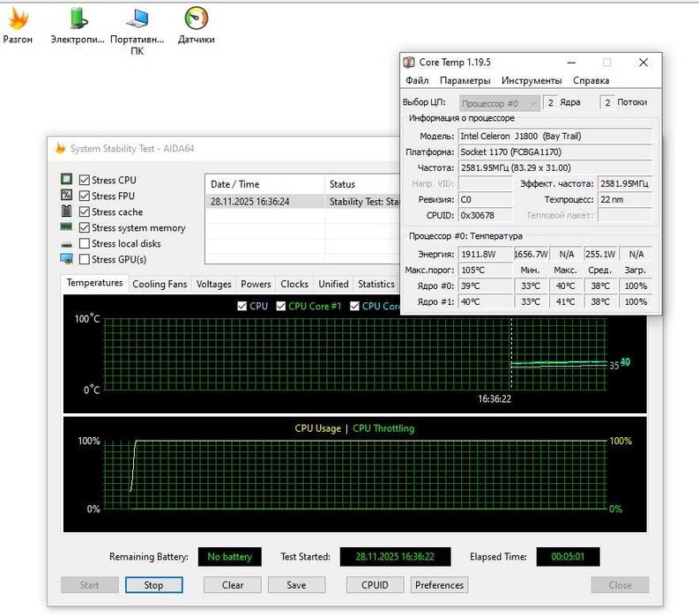Click the greyed Close button in AIDA64
699x616 pixels.
pyautogui.click(x=620, y=585)
